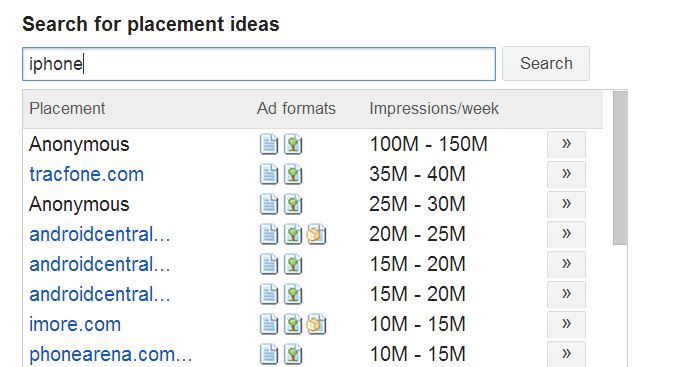
Task: Add the 100M - 150M Anonymous placement with its arrow button
Action: pos(566,144)
